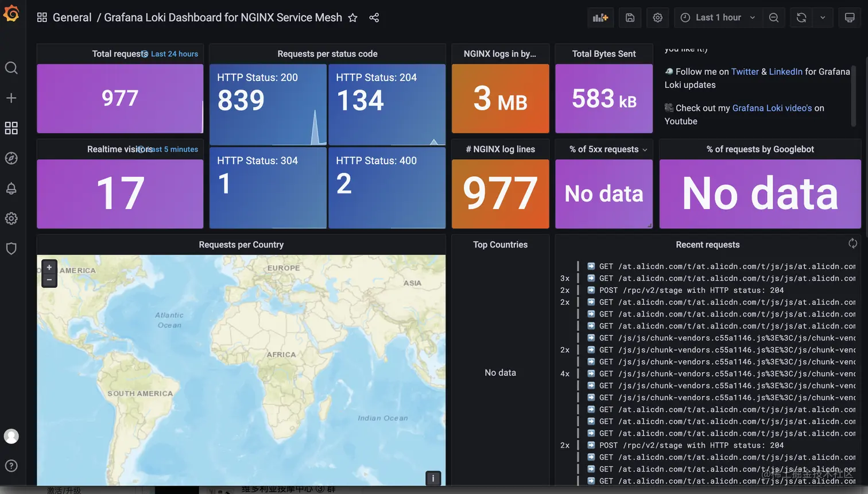
Task: Zoom out the time range
Action: 774,18
